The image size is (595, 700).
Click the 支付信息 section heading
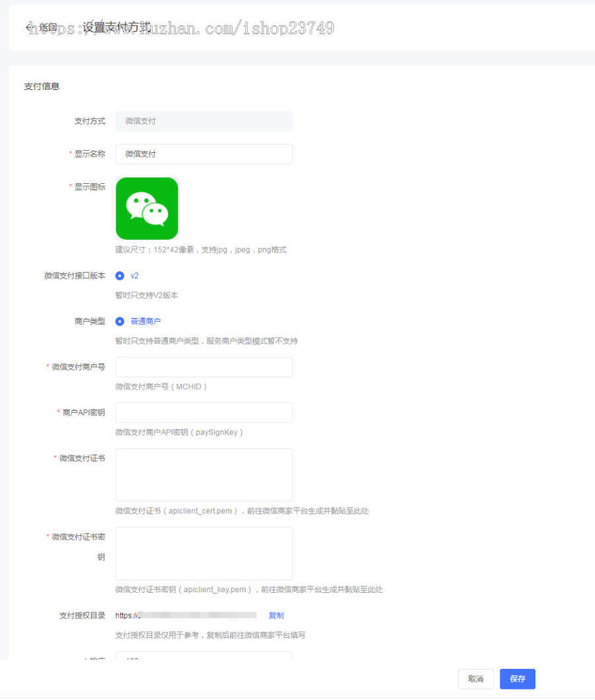point(42,87)
